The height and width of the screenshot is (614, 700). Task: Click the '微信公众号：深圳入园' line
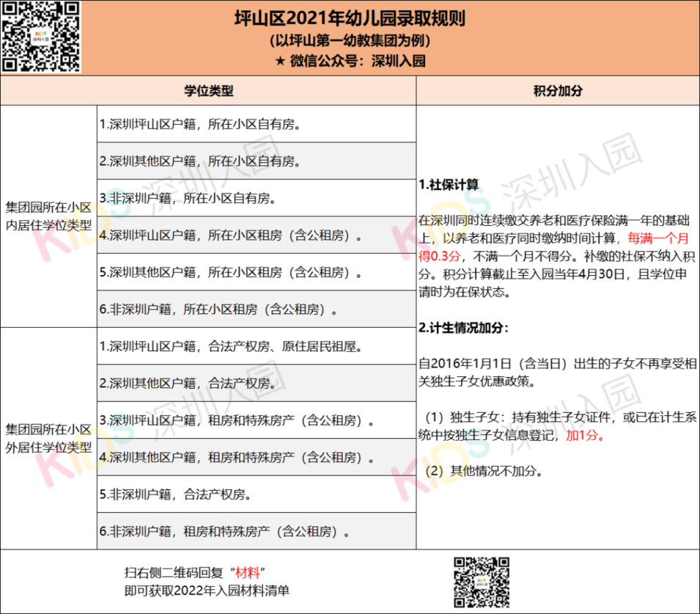pyautogui.click(x=350, y=61)
